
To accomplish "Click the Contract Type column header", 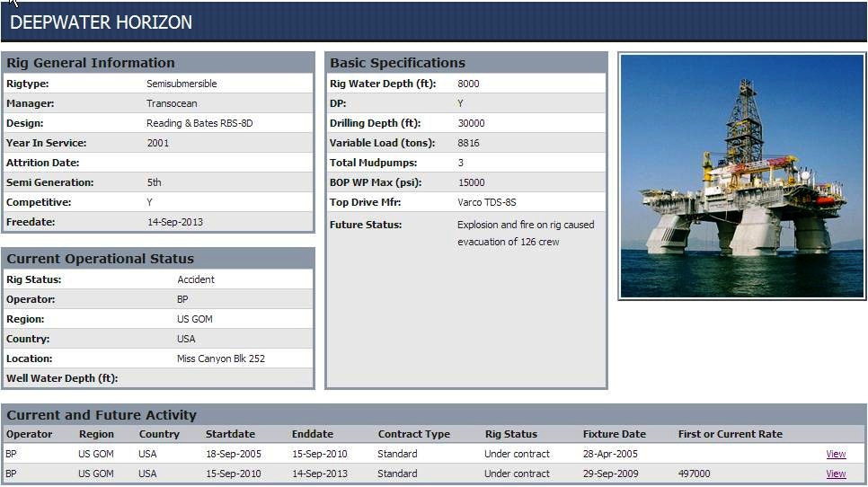I will click(413, 434).
